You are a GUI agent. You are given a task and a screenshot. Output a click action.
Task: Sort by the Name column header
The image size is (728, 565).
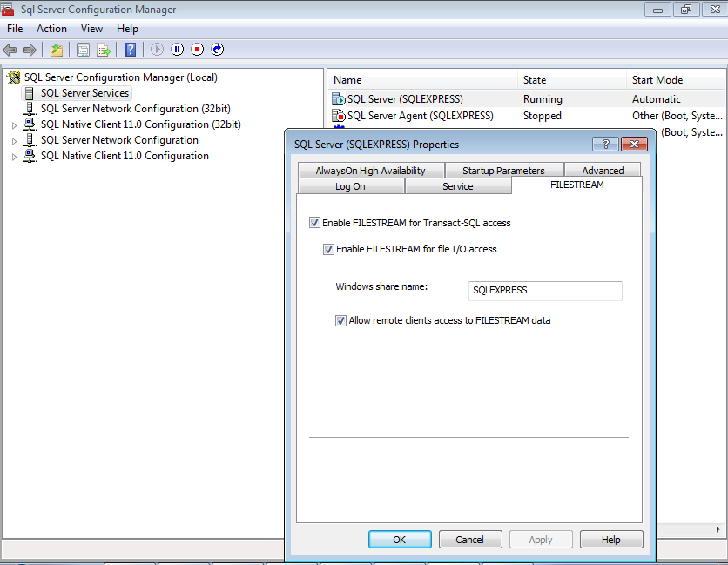coord(422,80)
